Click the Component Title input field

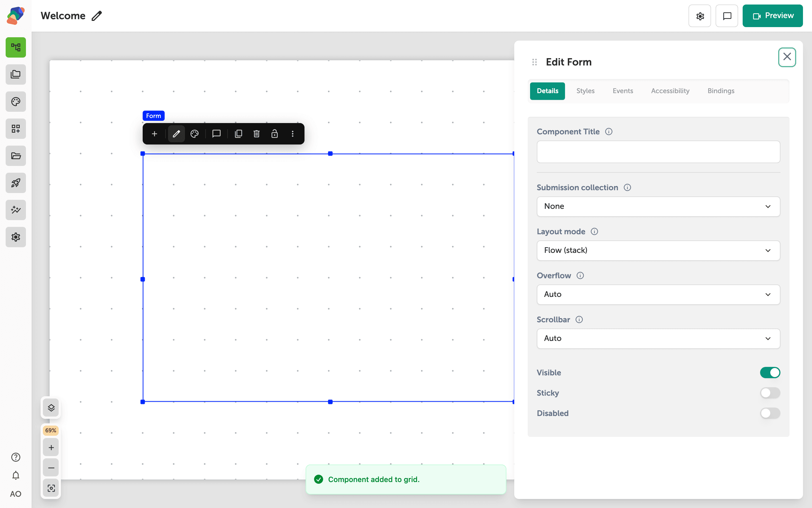(x=658, y=152)
